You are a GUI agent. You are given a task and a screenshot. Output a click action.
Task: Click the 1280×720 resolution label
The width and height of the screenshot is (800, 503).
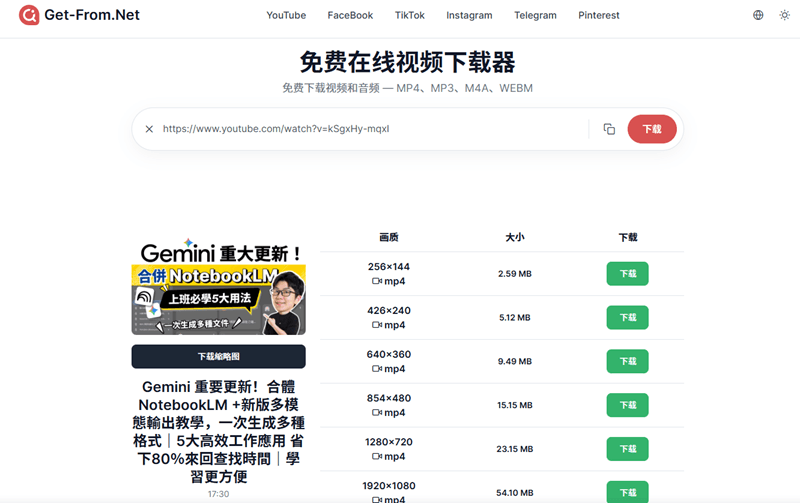[x=389, y=442]
